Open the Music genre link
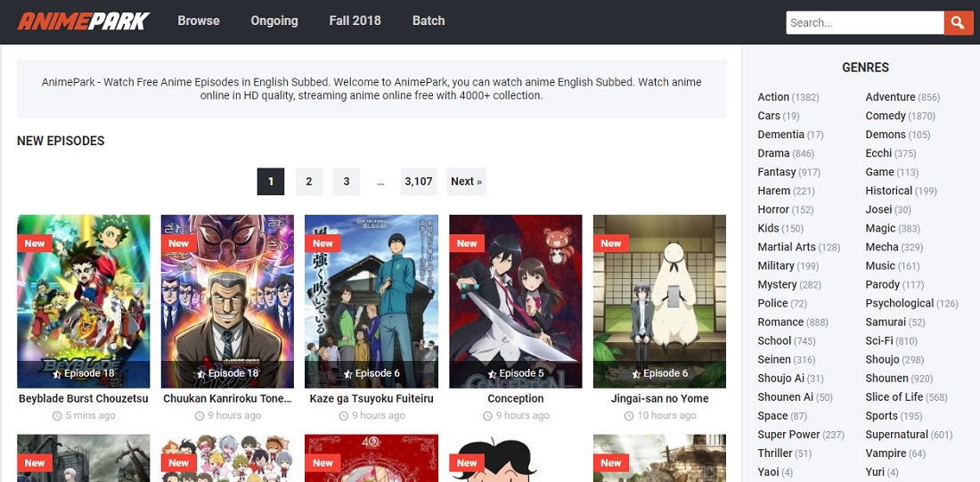Image resolution: width=980 pixels, height=482 pixels. (x=880, y=266)
